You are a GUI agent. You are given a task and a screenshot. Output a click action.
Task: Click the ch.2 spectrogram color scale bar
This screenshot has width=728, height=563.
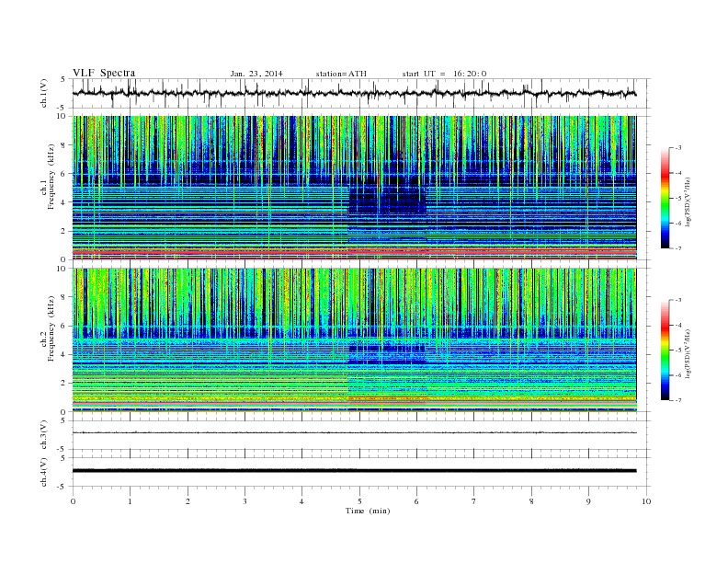(x=665, y=350)
